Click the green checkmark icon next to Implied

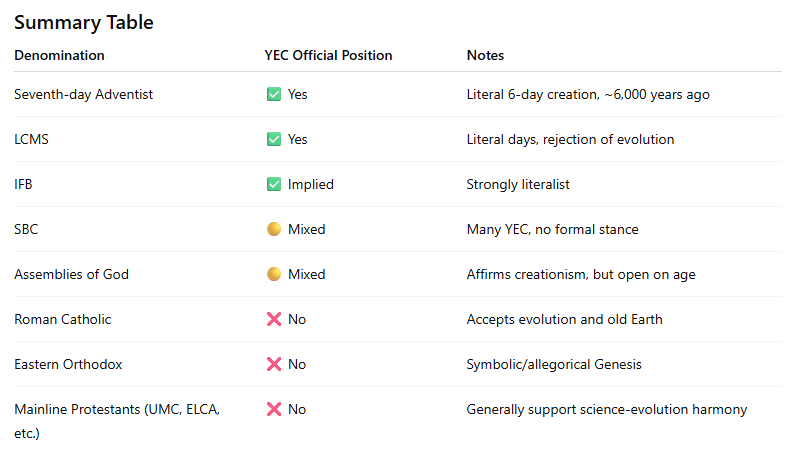click(x=274, y=184)
